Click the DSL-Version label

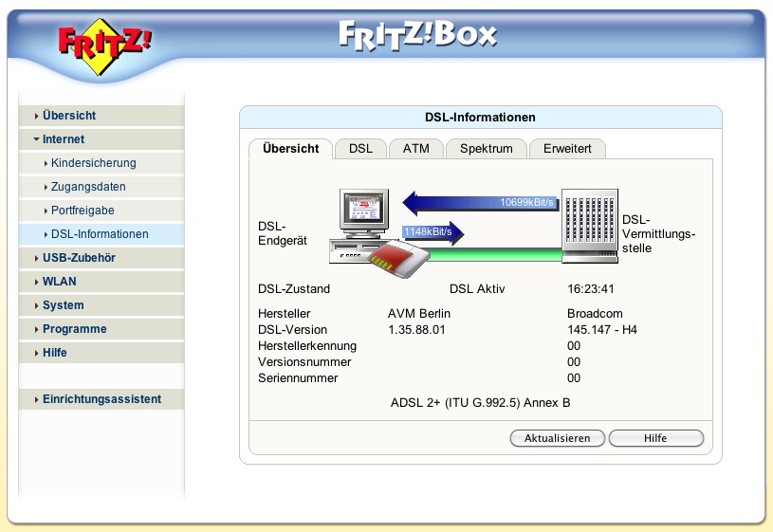point(292,330)
